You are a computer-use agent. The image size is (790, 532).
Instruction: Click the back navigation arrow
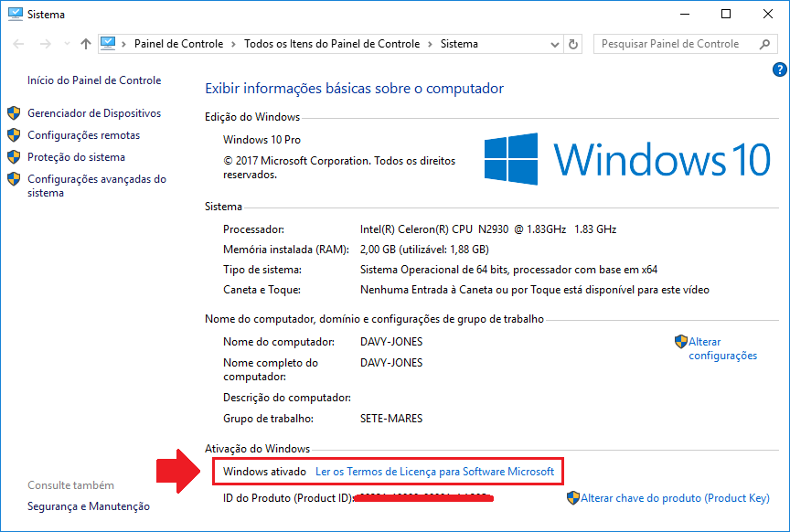[x=18, y=44]
